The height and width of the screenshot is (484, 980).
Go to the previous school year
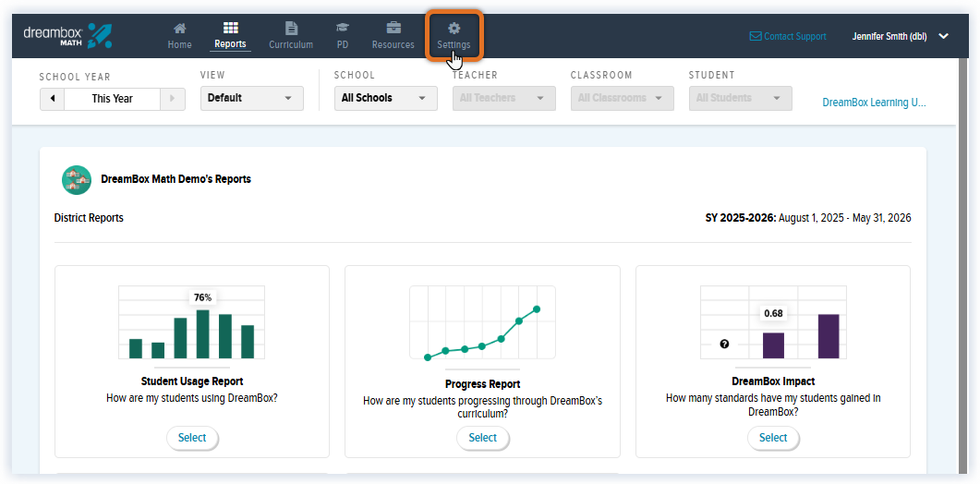click(53, 98)
